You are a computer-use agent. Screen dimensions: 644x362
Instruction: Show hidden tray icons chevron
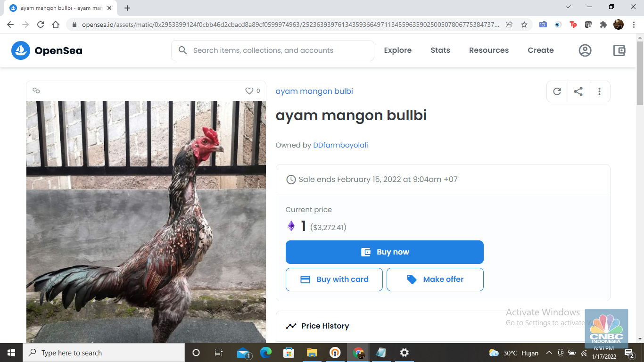[x=549, y=353]
